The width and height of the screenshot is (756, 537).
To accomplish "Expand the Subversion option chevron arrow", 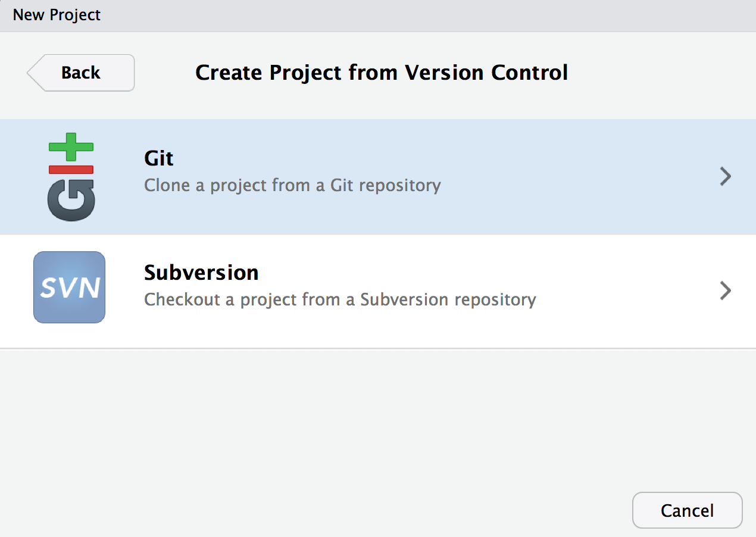I will (724, 290).
